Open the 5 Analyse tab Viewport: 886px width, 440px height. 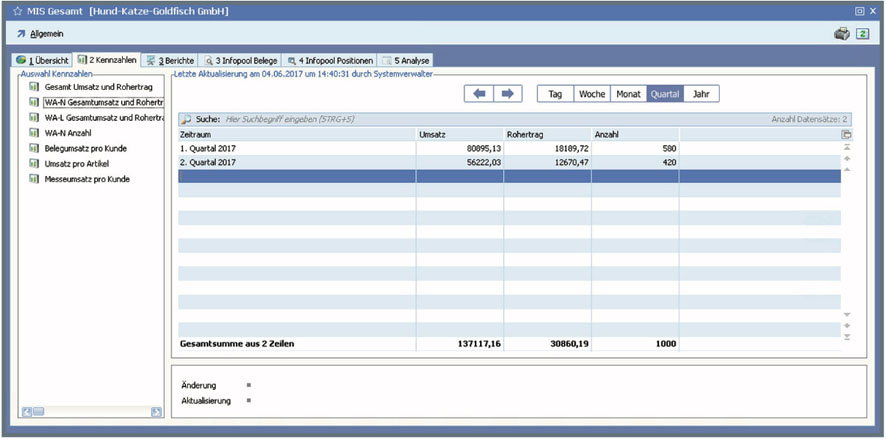click(x=406, y=60)
